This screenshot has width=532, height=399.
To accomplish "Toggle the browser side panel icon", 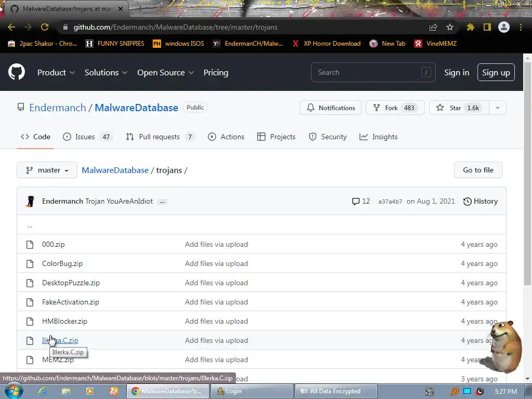I will pyautogui.click(x=487, y=27).
